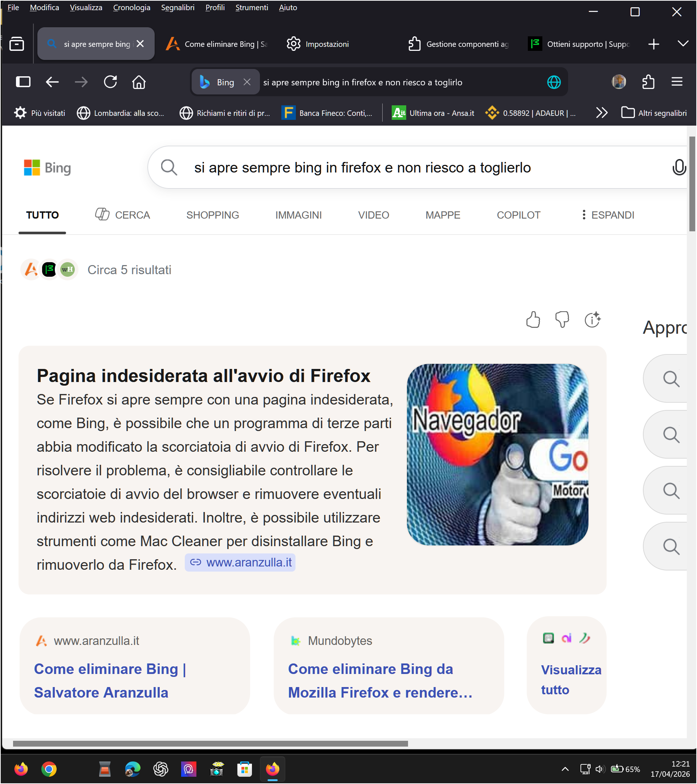Toggle the sidebar panel icon
This screenshot has height=784, width=697.
tap(23, 82)
